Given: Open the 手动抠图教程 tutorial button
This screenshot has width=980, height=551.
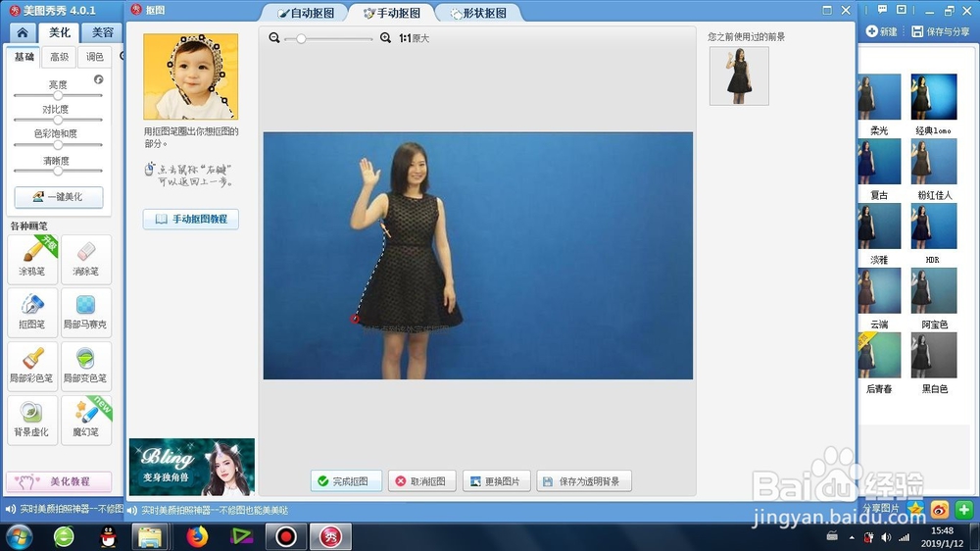Looking at the screenshot, I should click(x=191, y=219).
